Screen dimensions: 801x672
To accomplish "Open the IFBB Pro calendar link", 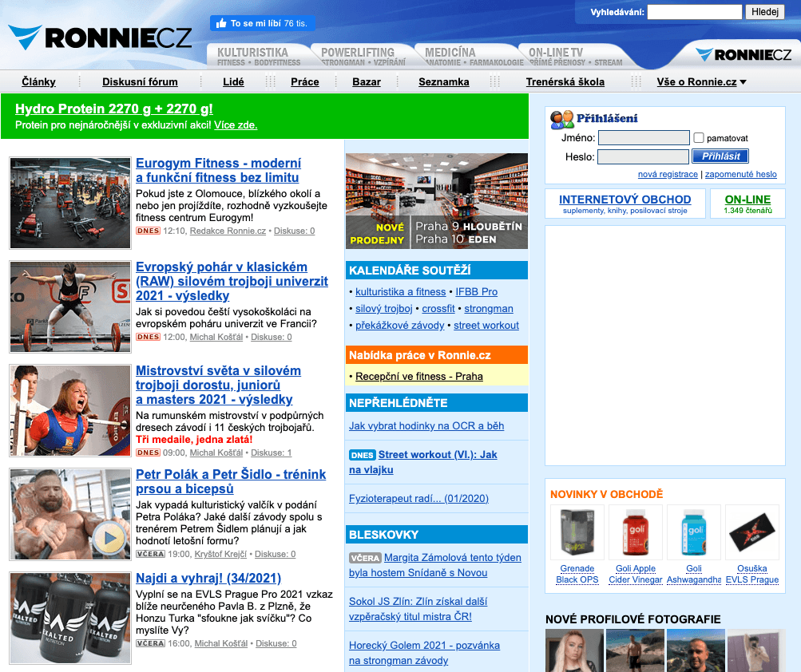I will 477,291.
